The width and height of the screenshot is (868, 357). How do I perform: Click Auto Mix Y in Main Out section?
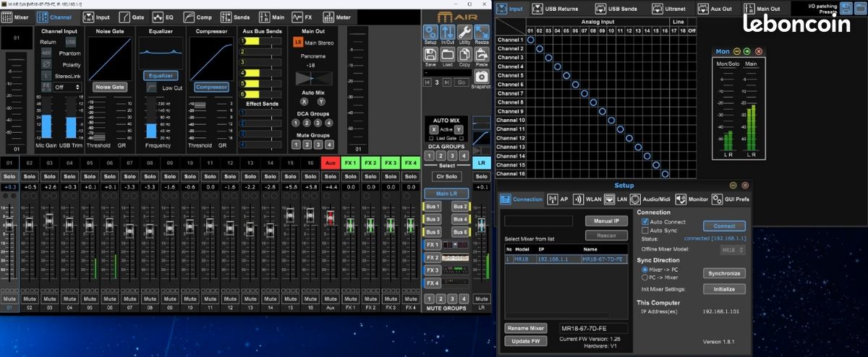(x=321, y=101)
